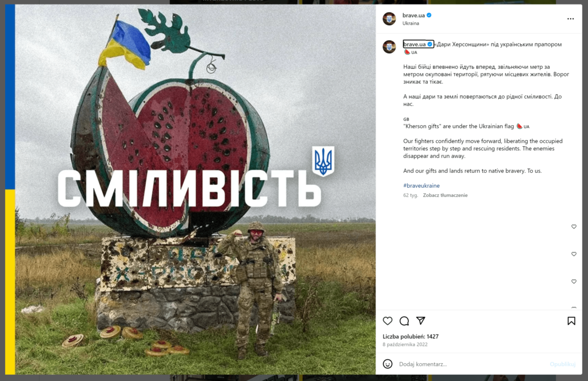Click Zobacz tłumaczenie to translate caption

pos(445,195)
